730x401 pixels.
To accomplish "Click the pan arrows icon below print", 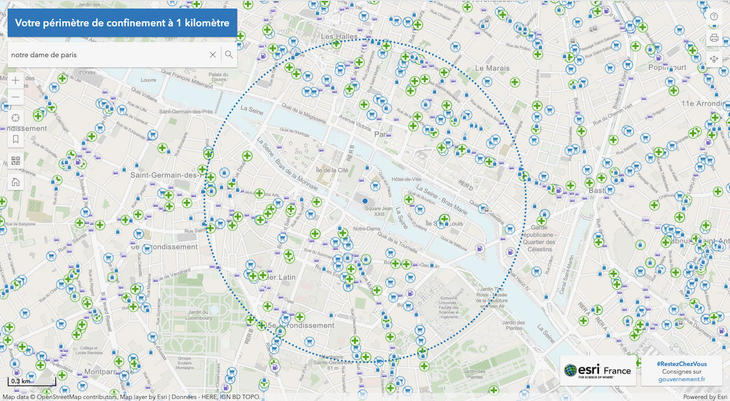I will [714, 59].
